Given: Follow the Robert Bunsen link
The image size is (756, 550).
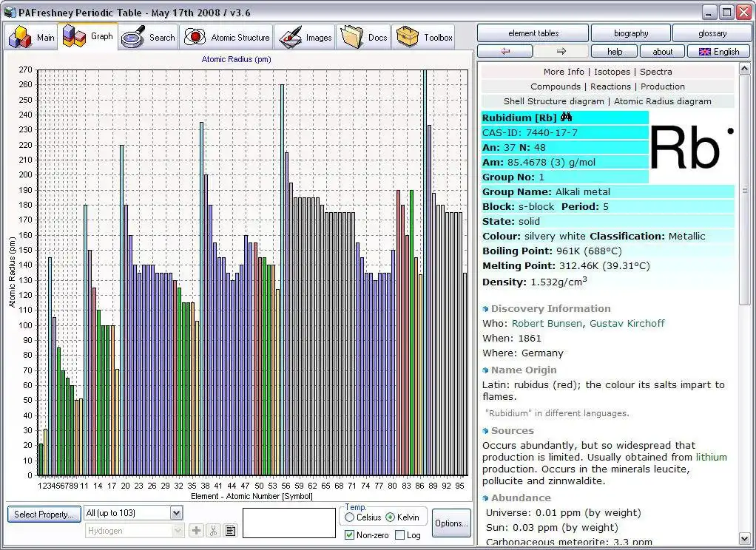Looking at the screenshot, I should (x=547, y=323).
